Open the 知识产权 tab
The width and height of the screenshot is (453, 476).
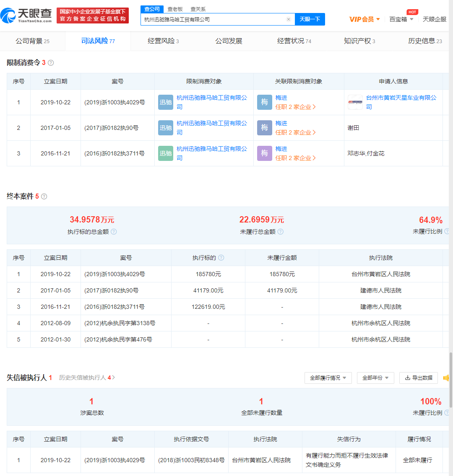click(359, 41)
